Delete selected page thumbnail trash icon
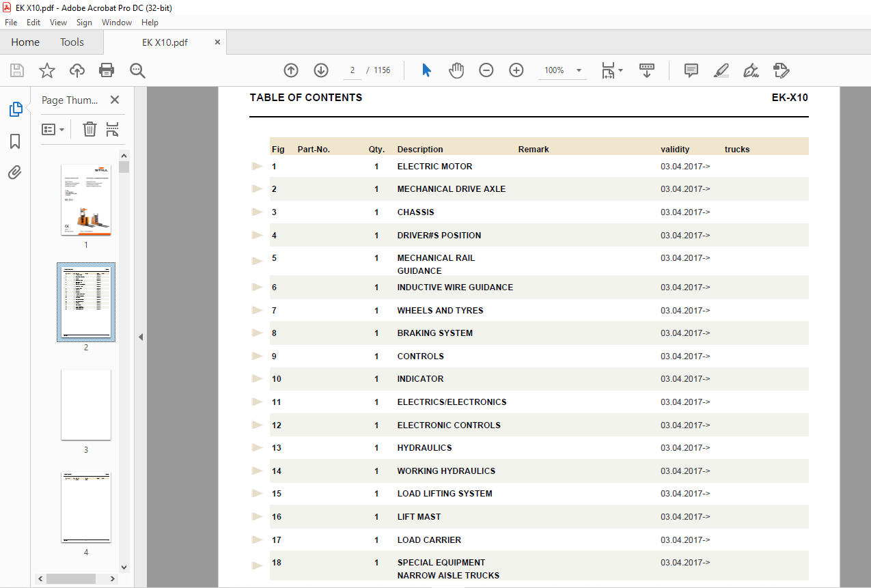The width and height of the screenshot is (871, 588). coord(89,129)
